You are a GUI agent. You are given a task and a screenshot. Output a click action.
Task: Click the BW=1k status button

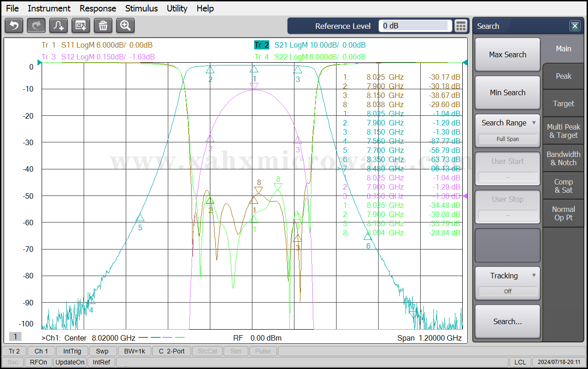coord(134,351)
